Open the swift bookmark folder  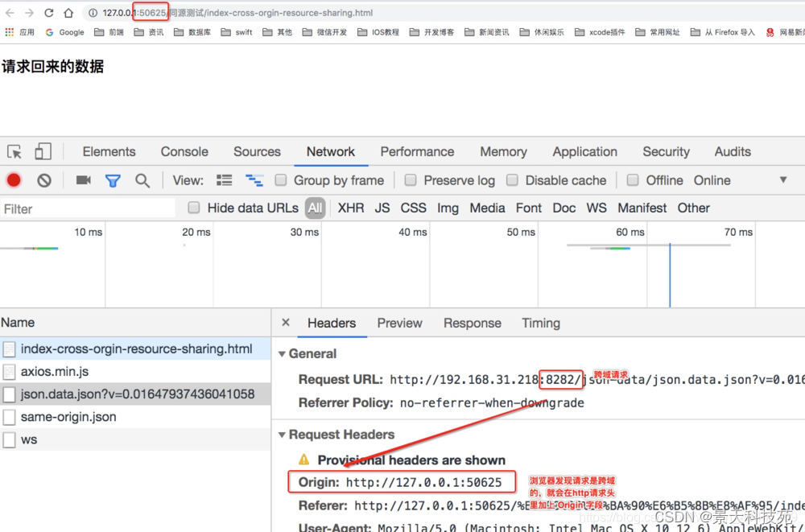(x=237, y=32)
